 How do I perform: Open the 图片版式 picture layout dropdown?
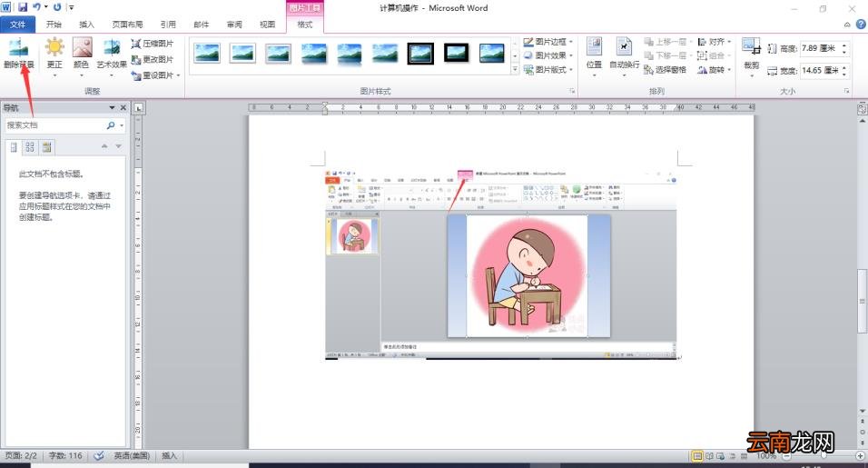pyautogui.click(x=548, y=70)
